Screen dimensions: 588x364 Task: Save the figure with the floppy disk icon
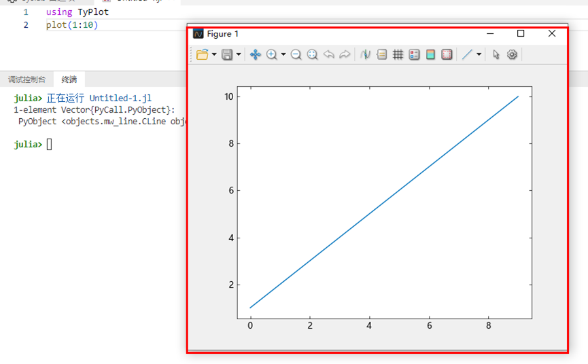click(x=227, y=55)
